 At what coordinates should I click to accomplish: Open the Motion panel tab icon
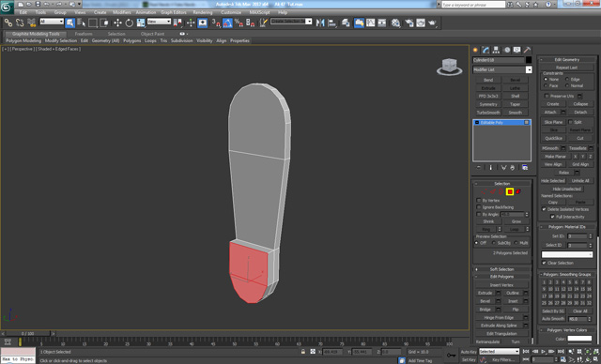pyautogui.click(x=507, y=50)
